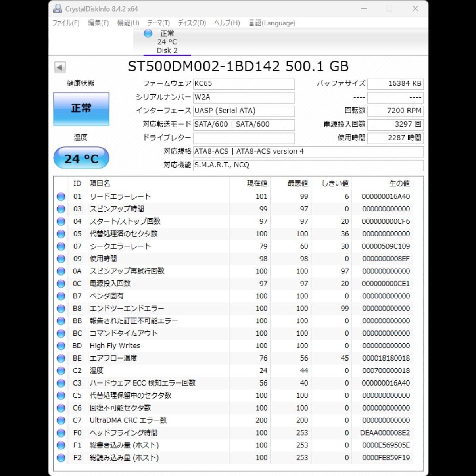
Task: Select raw value 00000509C109
Action: point(386,246)
